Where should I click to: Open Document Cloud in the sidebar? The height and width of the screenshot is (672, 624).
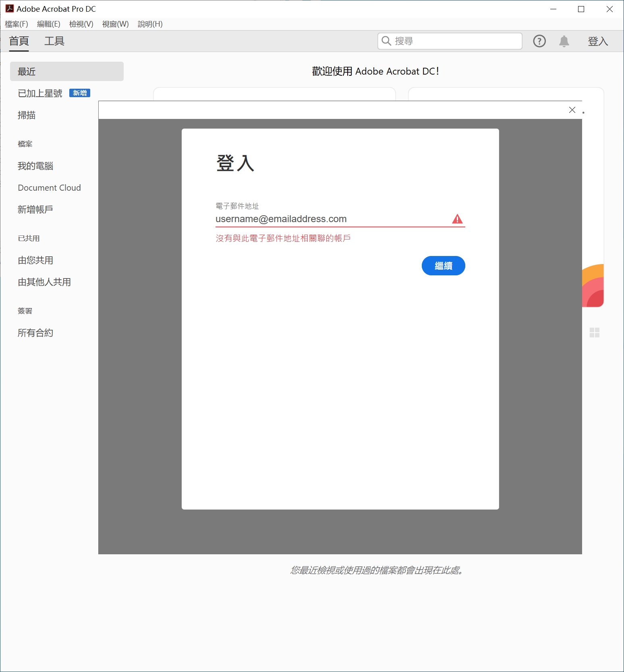(x=50, y=188)
